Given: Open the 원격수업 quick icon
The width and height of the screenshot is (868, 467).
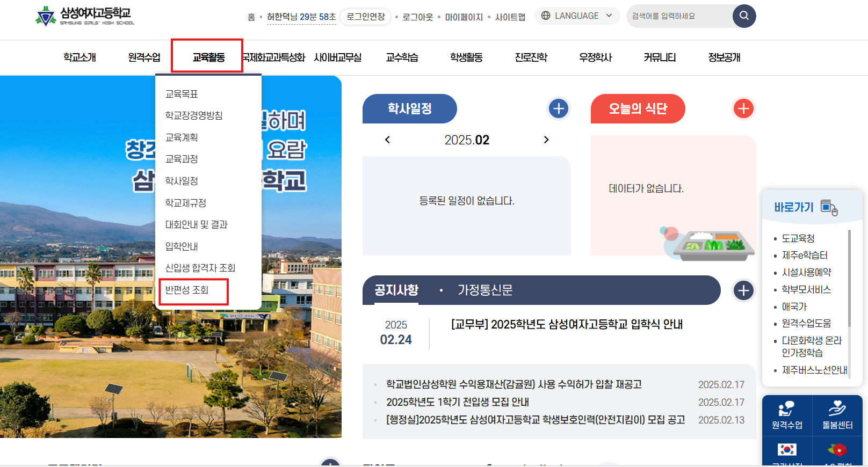Looking at the screenshot, I should pos(787,414).
